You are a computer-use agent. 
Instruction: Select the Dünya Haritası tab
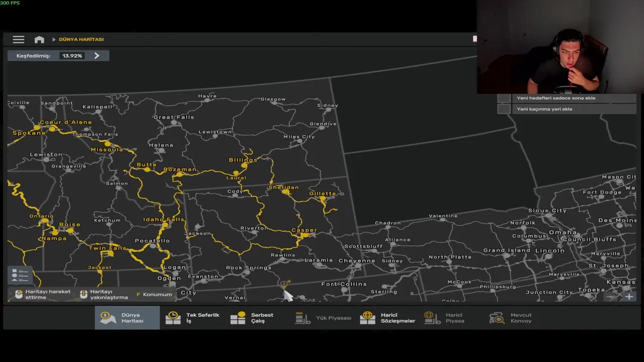tap(127, 318)
